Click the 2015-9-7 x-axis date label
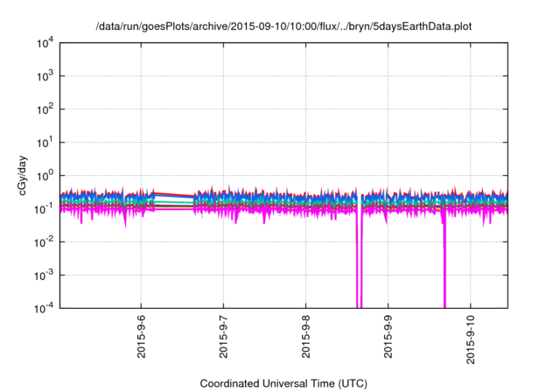Viewport: 560px width, 392px height. pos(223,336)
